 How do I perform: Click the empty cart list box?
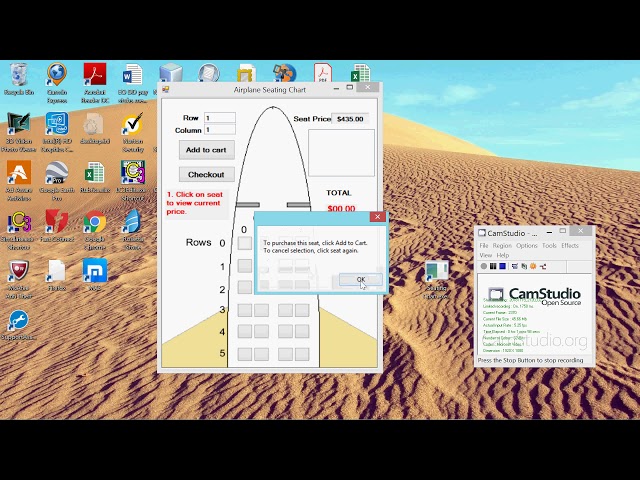tap(341, 153)
